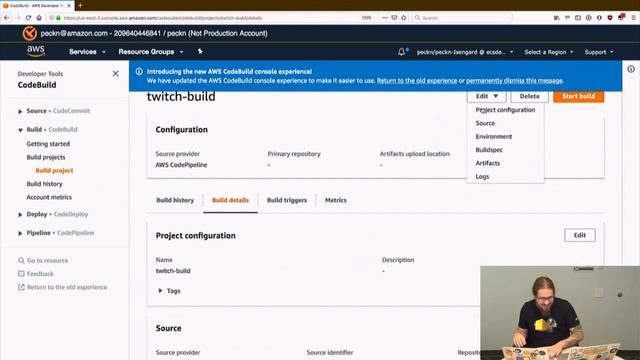
Task: Bookmark page with star icon
Action: pos(404,18)
